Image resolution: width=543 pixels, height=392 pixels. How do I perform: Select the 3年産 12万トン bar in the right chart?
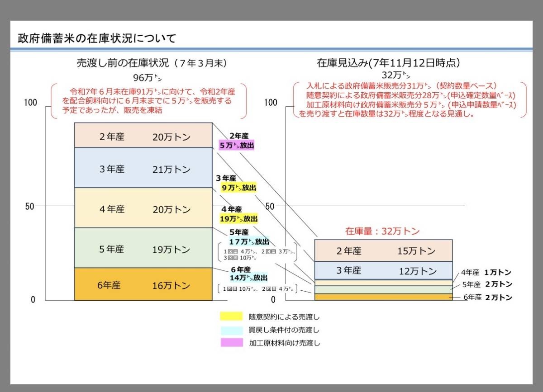pyautogui.click(x=383, y=270)
